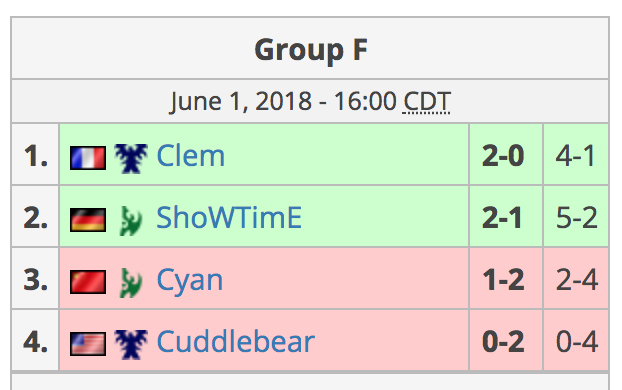This screenshot has height=390, width=622.
Task: Click the French flag icon next to Clem
Action: (88, 158)
